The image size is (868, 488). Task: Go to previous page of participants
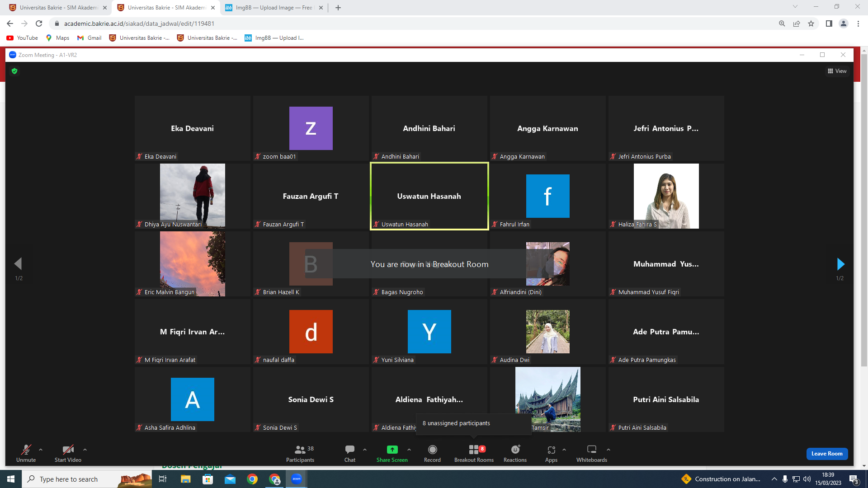pos(18,264)
